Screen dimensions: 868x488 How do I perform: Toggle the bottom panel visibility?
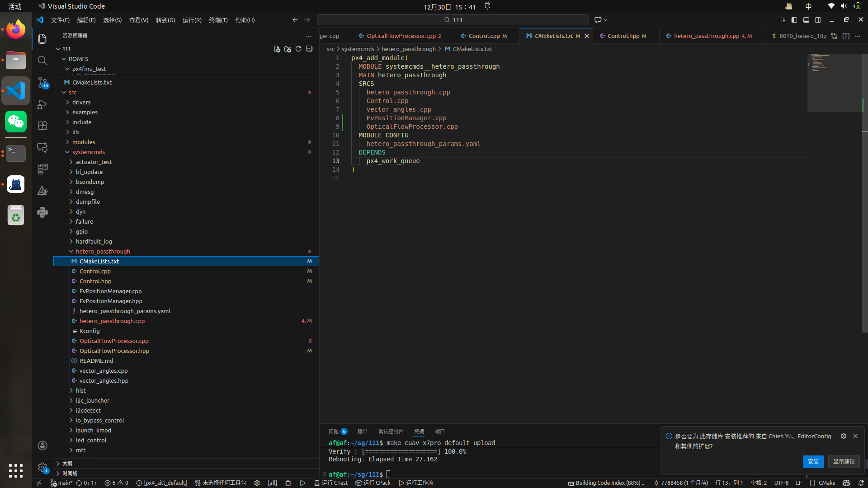[x=806, y=20]
